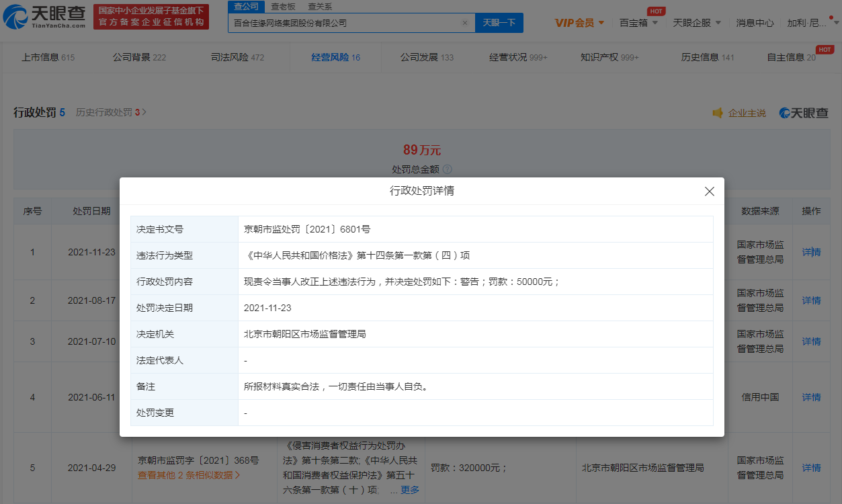The image size is (842, 504).
Task: Open the 司法风险 tab
Action: click(x=237, y=58)
